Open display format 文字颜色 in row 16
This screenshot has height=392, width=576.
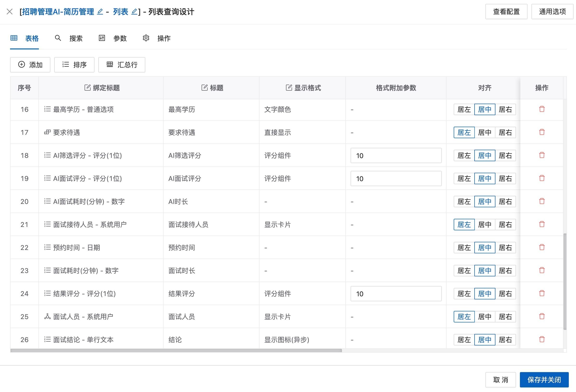click(277, 109)
